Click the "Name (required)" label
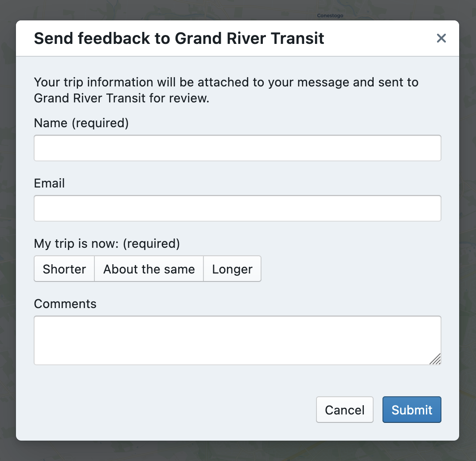This screenshot has height=461, width=476. (81, 123)
